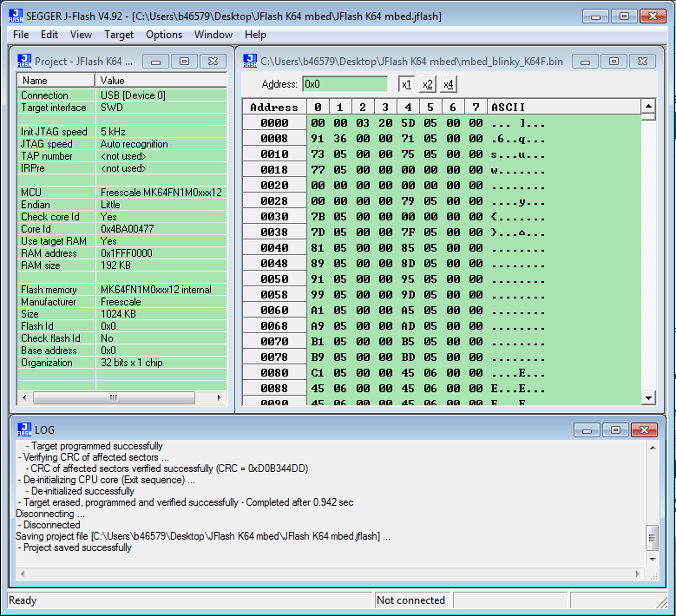Minimize the LOG window
Screen dimensions: 676x616
click(x=587, y=430)
